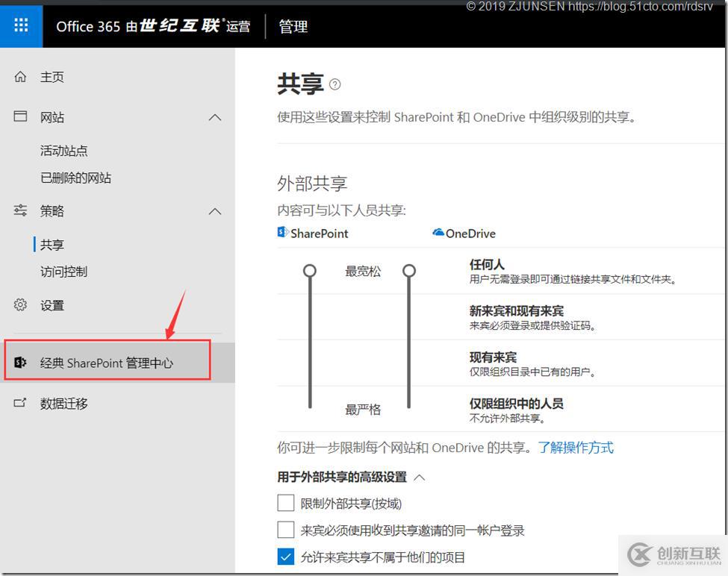This screenshot has width=728, height=576.
Task: Click the 仅限组织中的人员 sharing level
Action: (x=516, y=404)
